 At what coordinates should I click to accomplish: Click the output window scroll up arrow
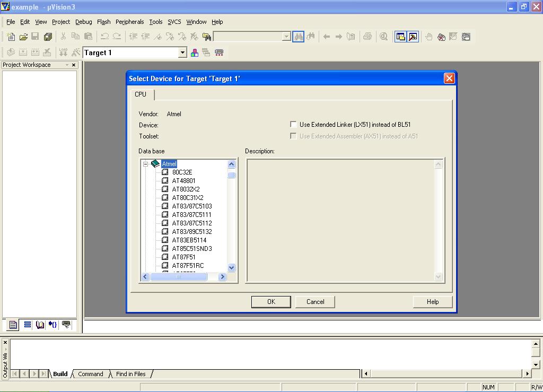536,344
